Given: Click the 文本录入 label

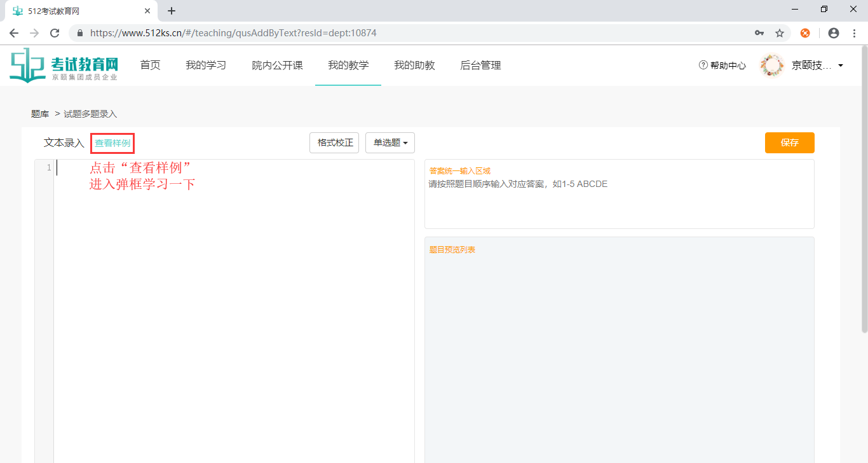Looking at the screenshot, I should pos(64,143).
